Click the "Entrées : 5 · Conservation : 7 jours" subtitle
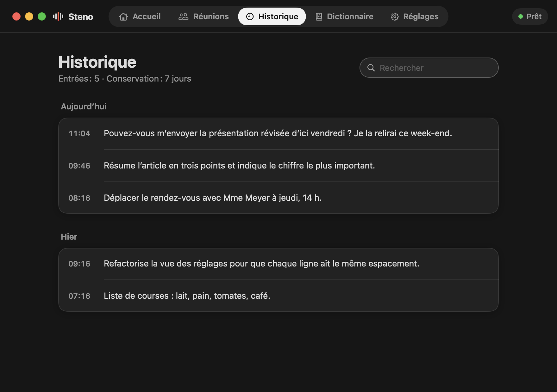557x392 pixels. (x=125, y=79)
